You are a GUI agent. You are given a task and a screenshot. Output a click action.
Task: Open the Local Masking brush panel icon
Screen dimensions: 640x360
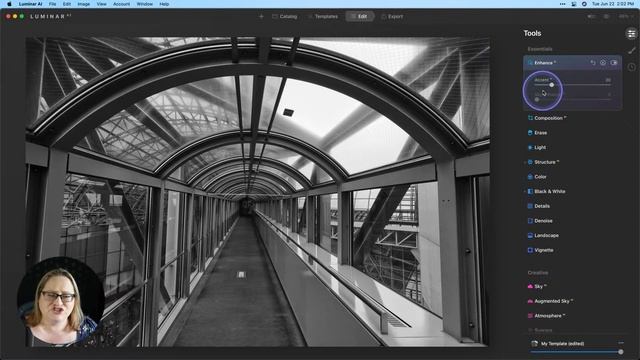coord(631,51)
